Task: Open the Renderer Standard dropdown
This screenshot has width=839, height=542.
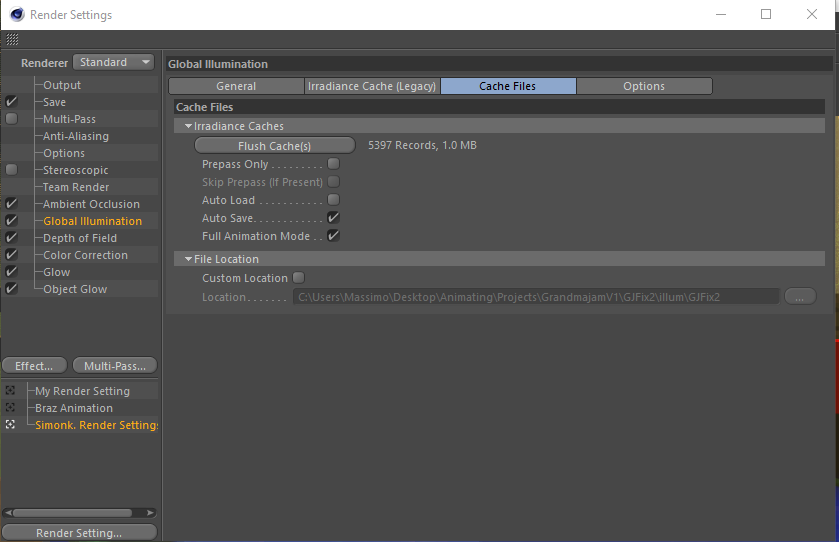Action: (x=113, y=62)
